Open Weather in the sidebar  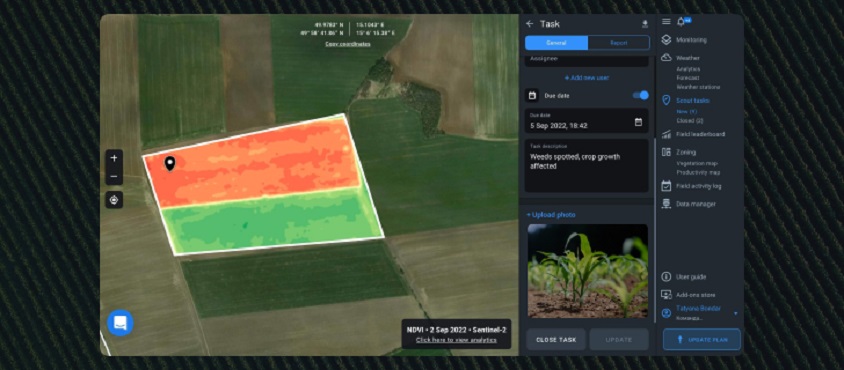[x=688, y=58]
